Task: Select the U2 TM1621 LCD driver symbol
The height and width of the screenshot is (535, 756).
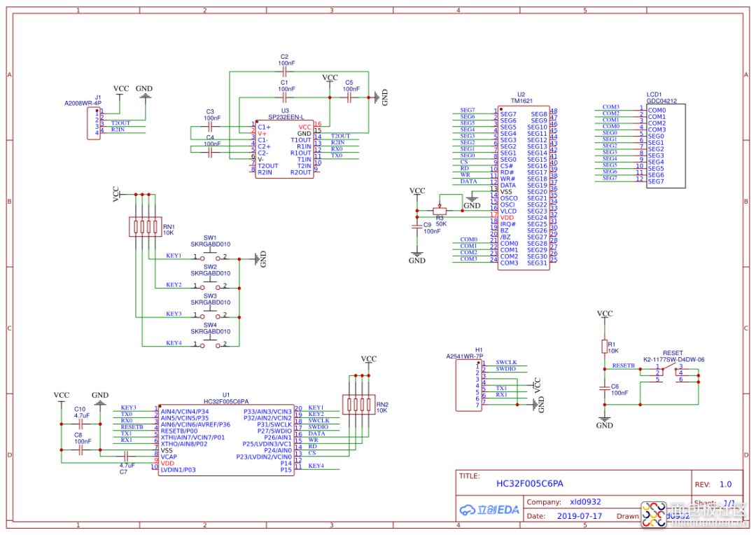Action: (524, 188)
